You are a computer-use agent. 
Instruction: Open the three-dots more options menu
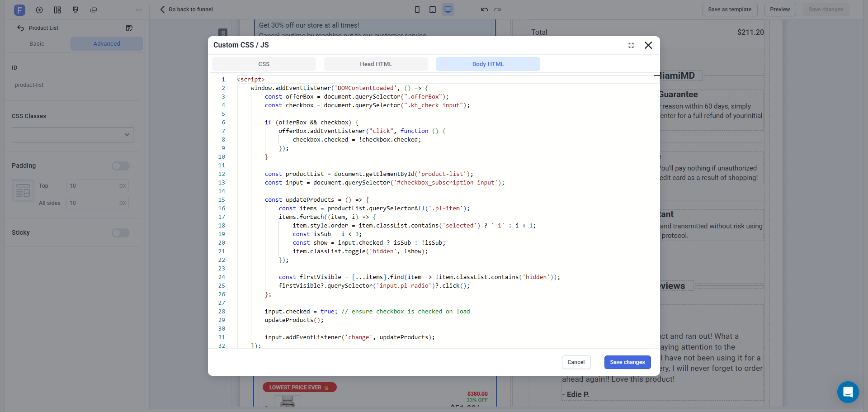coord(139,10)
